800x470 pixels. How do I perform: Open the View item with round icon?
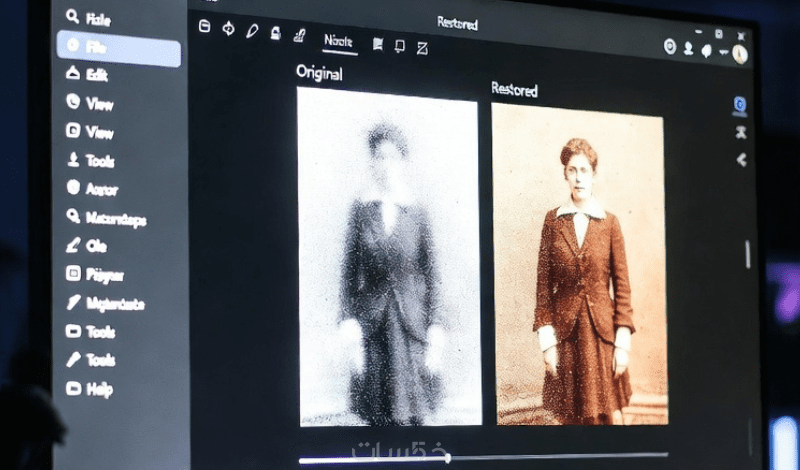(90, 103)
